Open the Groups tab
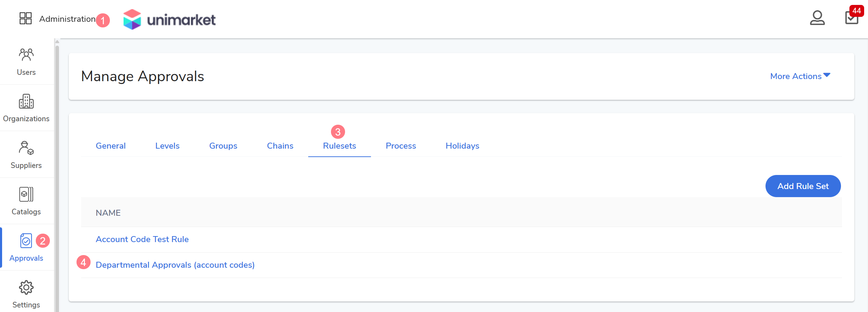Screen dimensions: 868x312 pyautogui.click(x=223, y=146)
